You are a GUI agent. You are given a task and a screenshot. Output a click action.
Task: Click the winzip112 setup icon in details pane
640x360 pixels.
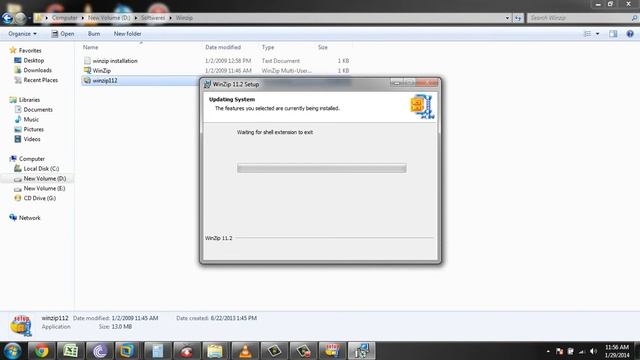pos(20,325)
